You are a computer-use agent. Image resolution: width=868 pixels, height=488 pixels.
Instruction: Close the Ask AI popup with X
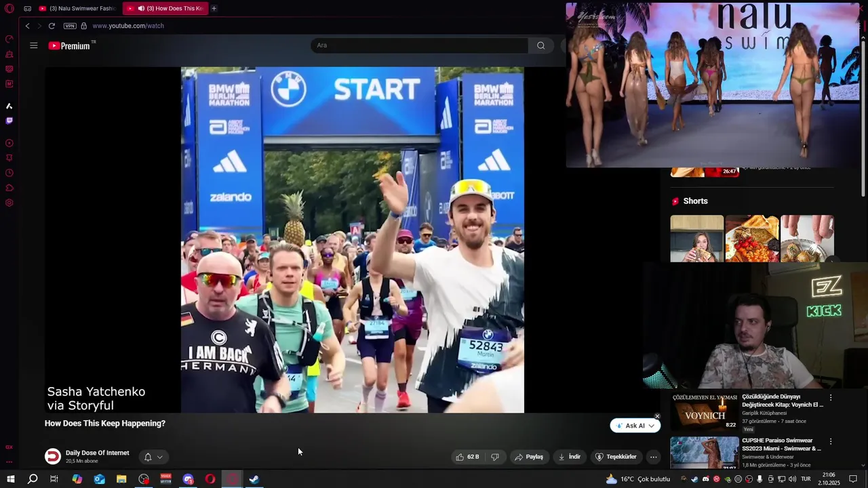(657, 416)
